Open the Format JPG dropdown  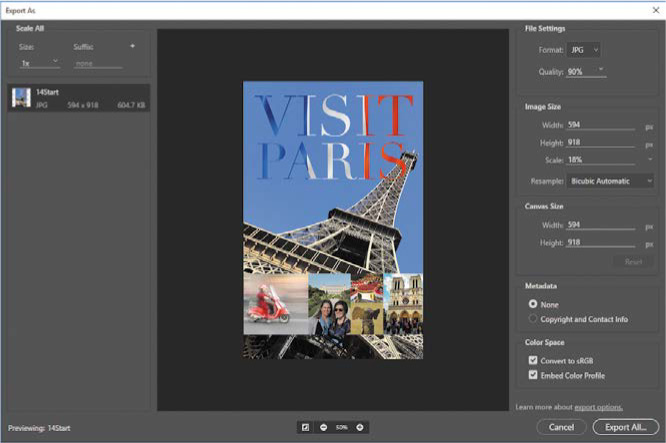pos(584,50)
